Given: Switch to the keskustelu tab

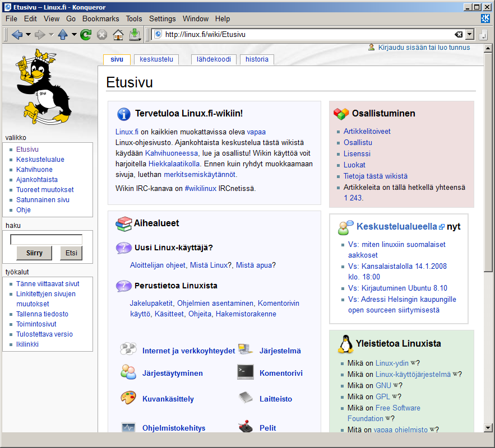Looking at the screenshot, I should (156, 59).
